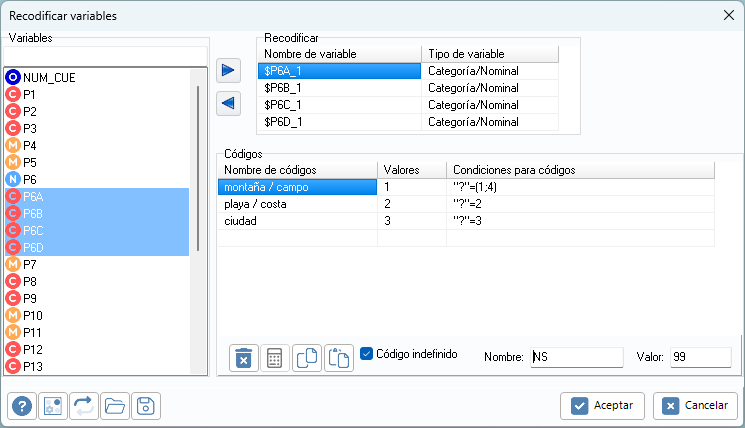Screen dimensions: 745x428
Task: Open help with the question mark icon
Action: coord(21,405)
